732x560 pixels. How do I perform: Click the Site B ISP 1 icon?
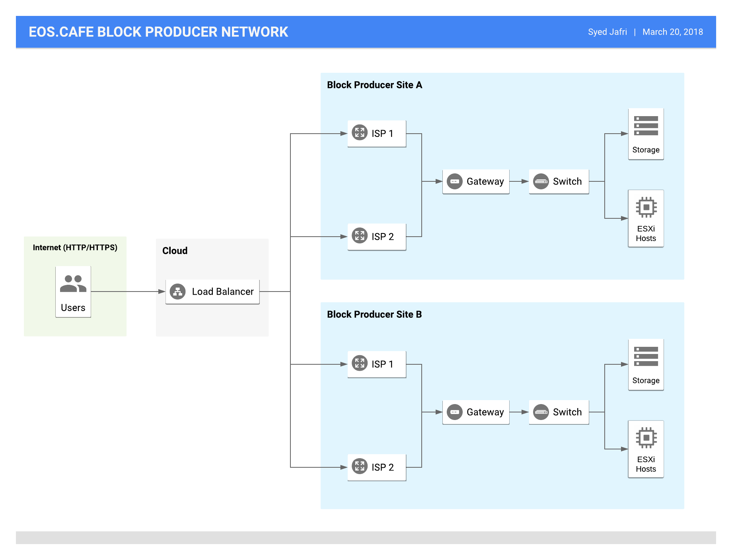360,363
